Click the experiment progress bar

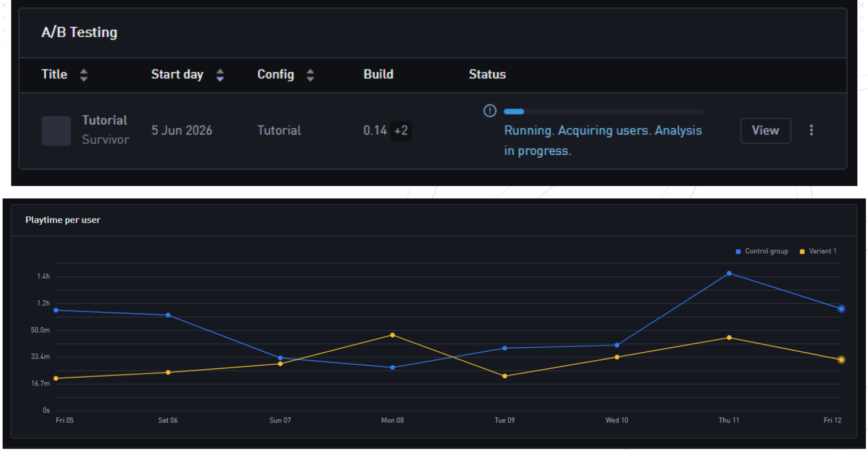point(604,112)
